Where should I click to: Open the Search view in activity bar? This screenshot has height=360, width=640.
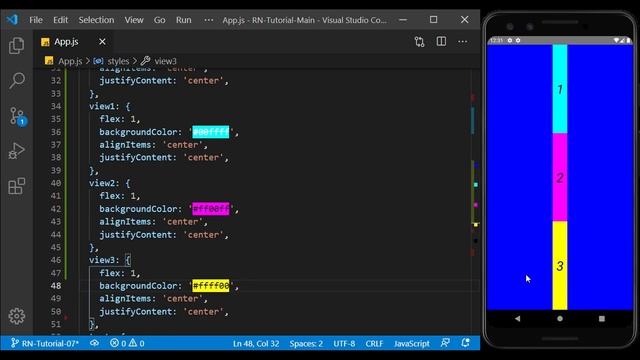[x=16, y=80]
